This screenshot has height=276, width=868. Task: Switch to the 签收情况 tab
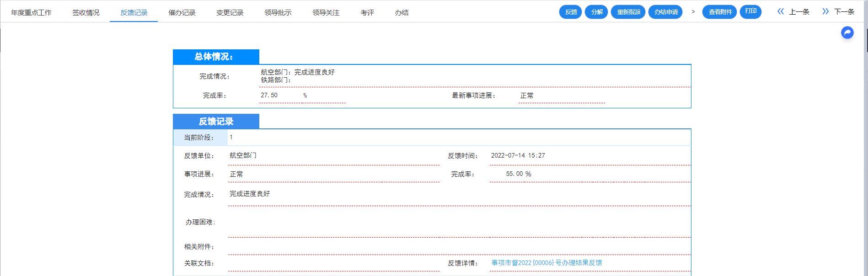point(86,13)
